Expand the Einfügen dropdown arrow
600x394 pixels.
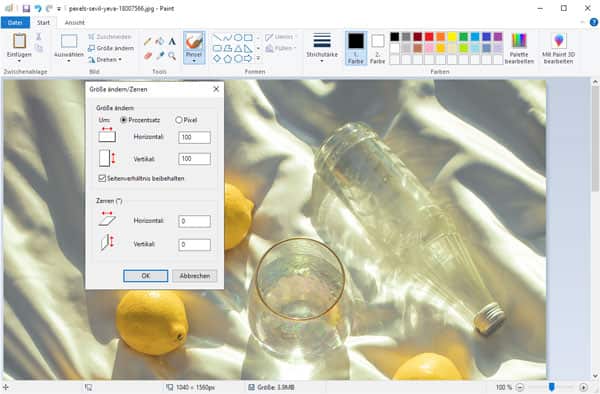pos(19,61)
